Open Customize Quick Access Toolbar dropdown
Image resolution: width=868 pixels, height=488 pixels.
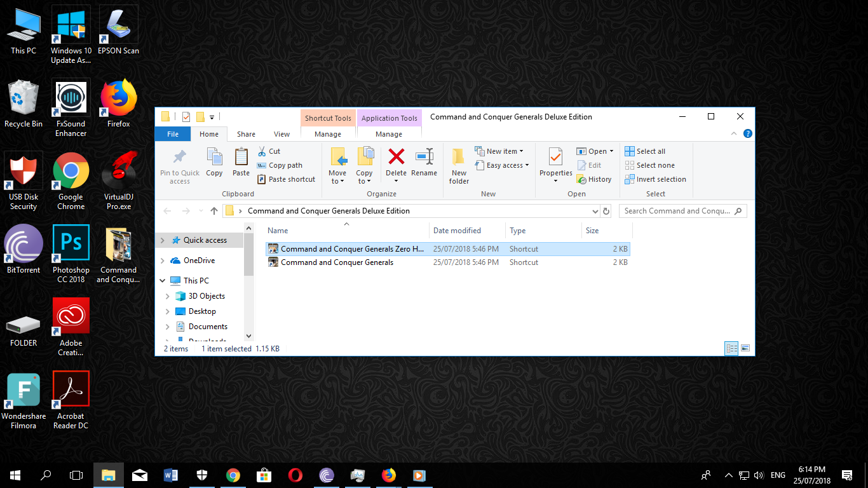coord(212,117)
